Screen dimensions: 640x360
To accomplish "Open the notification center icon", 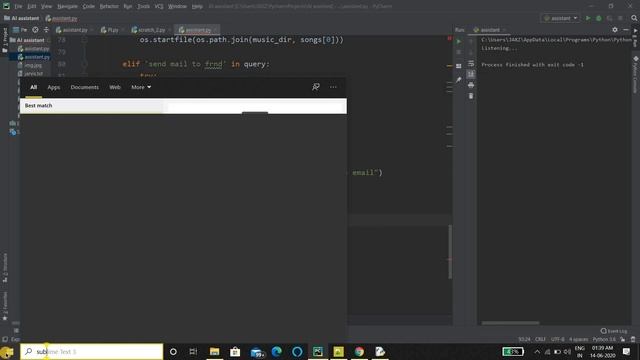I will [x=626, y=351].
